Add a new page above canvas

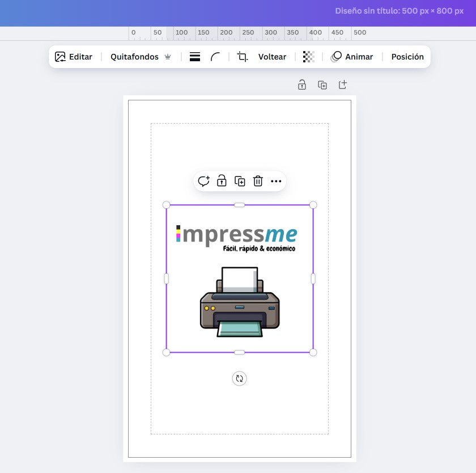click(343, 85)
